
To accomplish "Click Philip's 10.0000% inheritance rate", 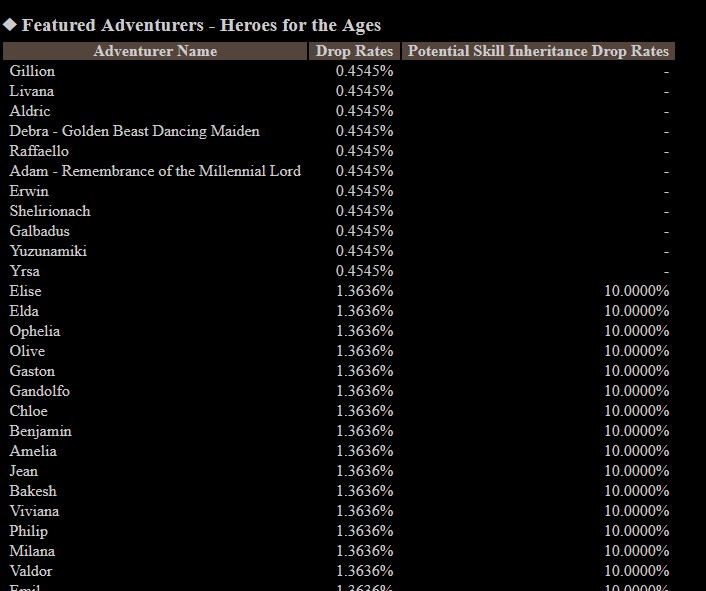I will [x=637, y=531].
